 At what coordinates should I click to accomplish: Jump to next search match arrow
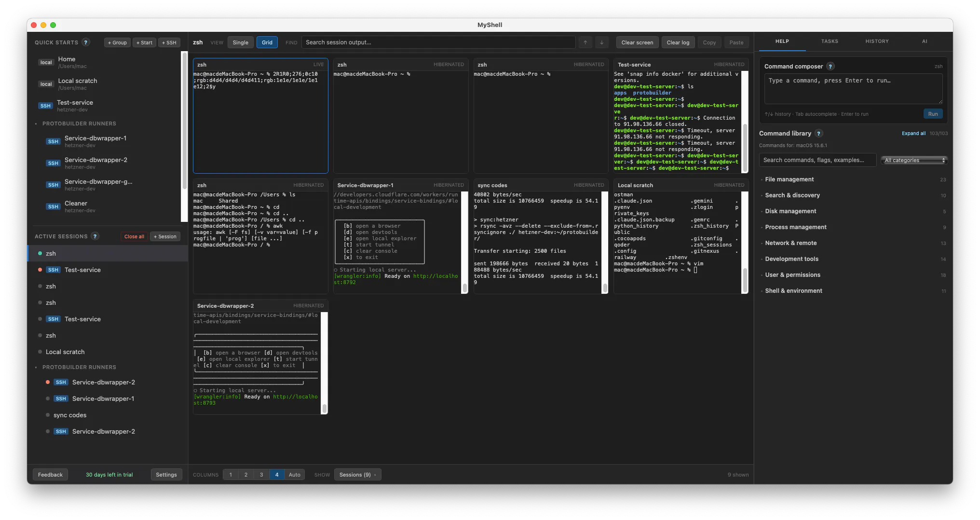(x=602, y=42)
